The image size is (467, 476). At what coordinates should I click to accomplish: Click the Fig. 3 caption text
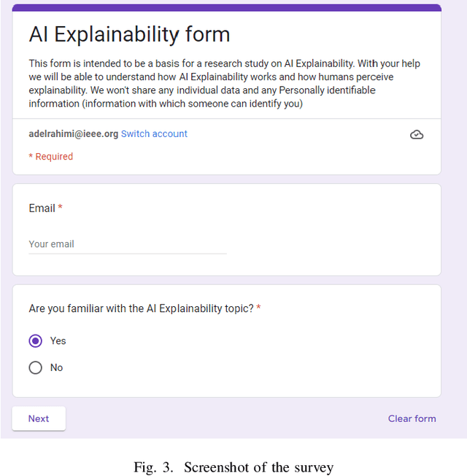233,467
